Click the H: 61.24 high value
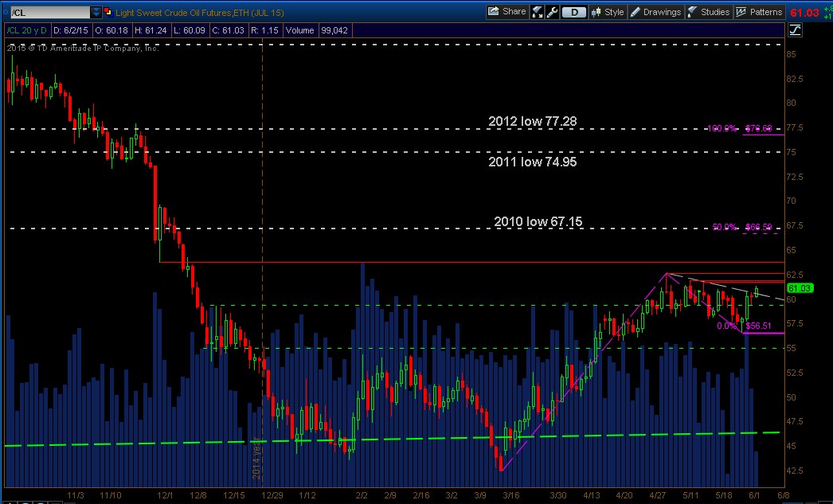 point(151,30)
